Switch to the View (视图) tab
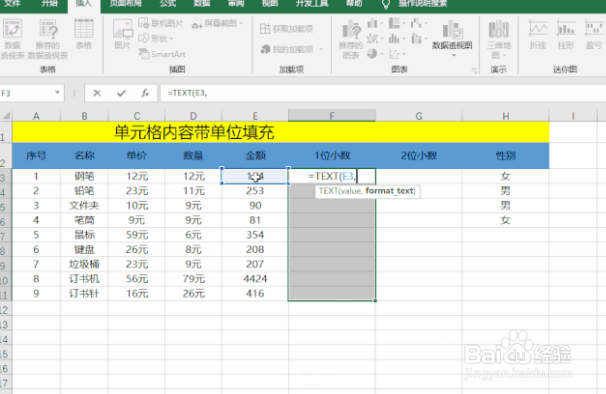Screen dimensions: 606x394 pyautogui.click(x=270, y=3)
